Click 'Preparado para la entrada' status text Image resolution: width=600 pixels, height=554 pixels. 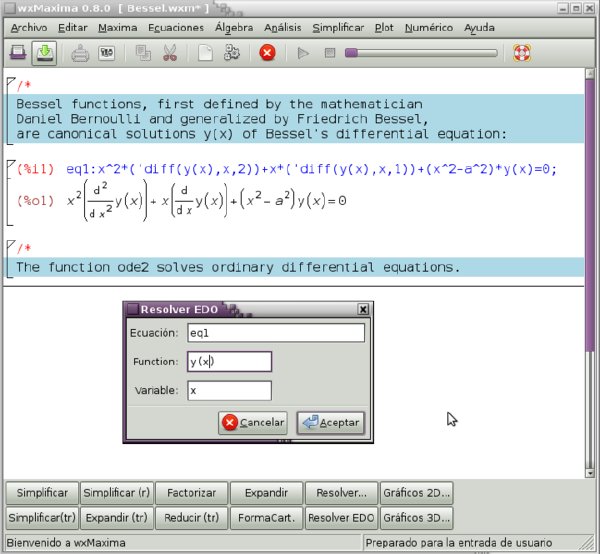pos(458,543)
